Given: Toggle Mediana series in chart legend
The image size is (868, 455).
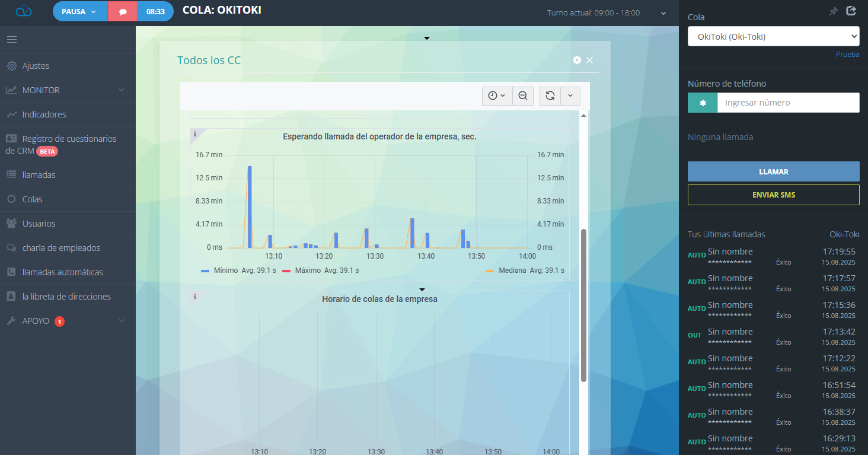Looking at the screenshot, I should [512, 271].
